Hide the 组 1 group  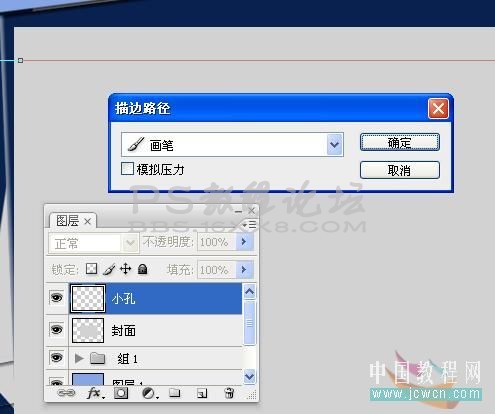click(56, 358)
